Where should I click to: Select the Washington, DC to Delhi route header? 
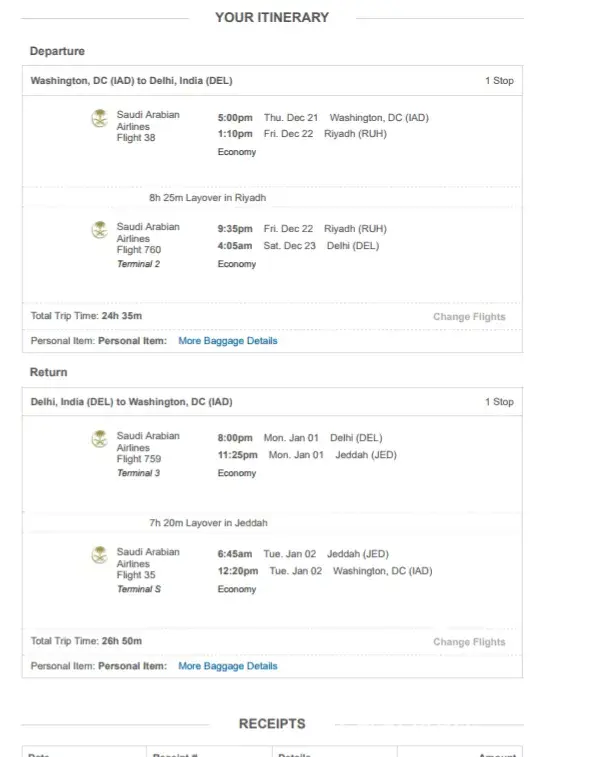click(x=131, y=81)
